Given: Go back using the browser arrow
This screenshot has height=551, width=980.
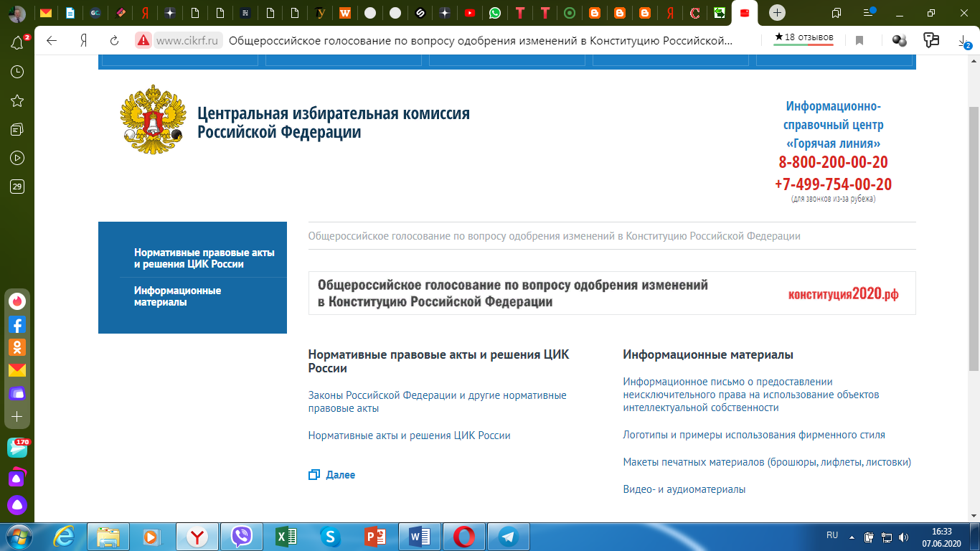Looking at the screenshot, I should click(52, 40).
